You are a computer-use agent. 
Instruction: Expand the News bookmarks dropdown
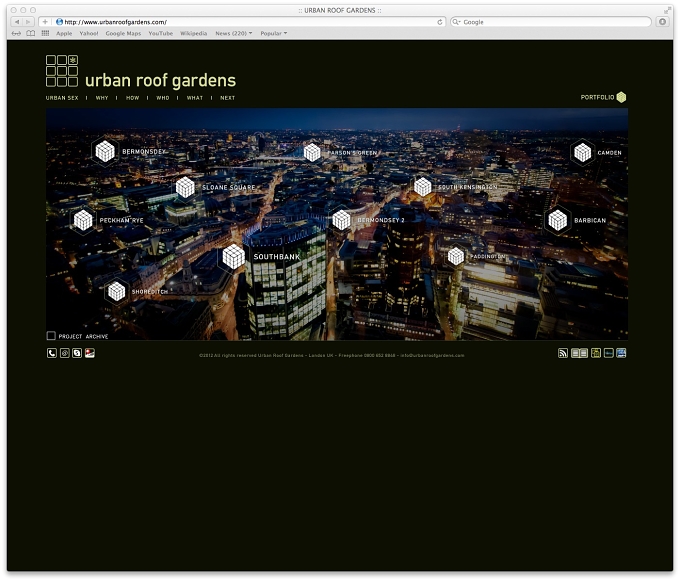click(234, 33)
